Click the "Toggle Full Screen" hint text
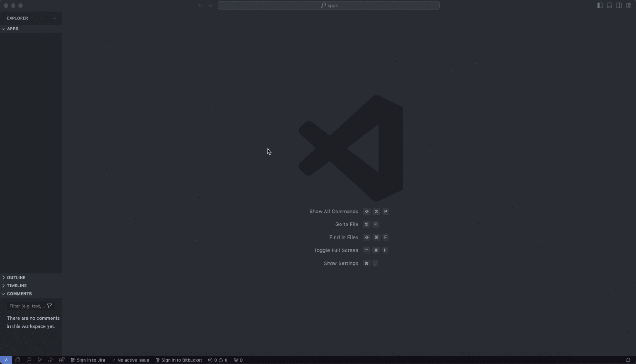The height and width of the screenshot is (364, 636). tap(336, 250)
